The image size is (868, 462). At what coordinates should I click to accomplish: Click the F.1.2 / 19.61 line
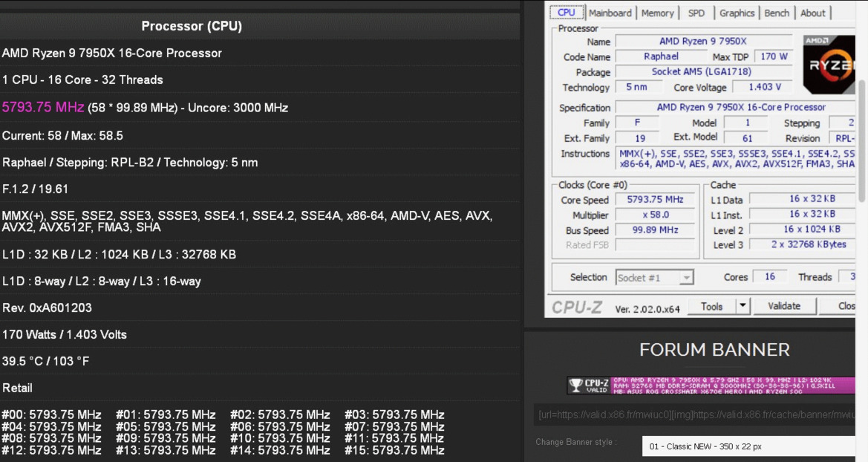point(35,189)
